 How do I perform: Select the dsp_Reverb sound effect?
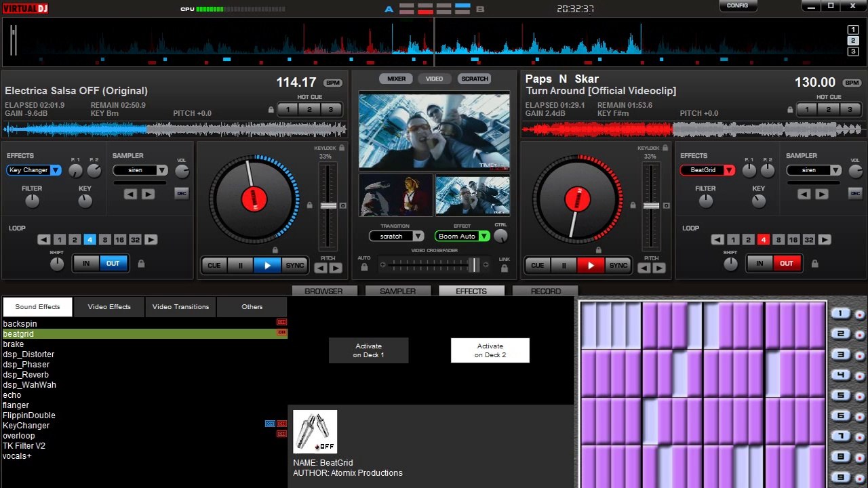[144, 375]
